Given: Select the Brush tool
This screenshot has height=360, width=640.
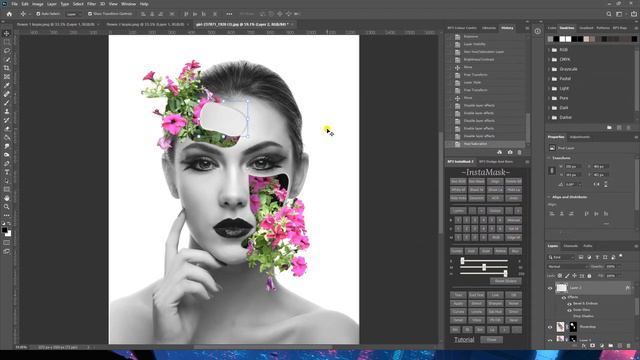Looking at the screenshot, I should [7, 102].
